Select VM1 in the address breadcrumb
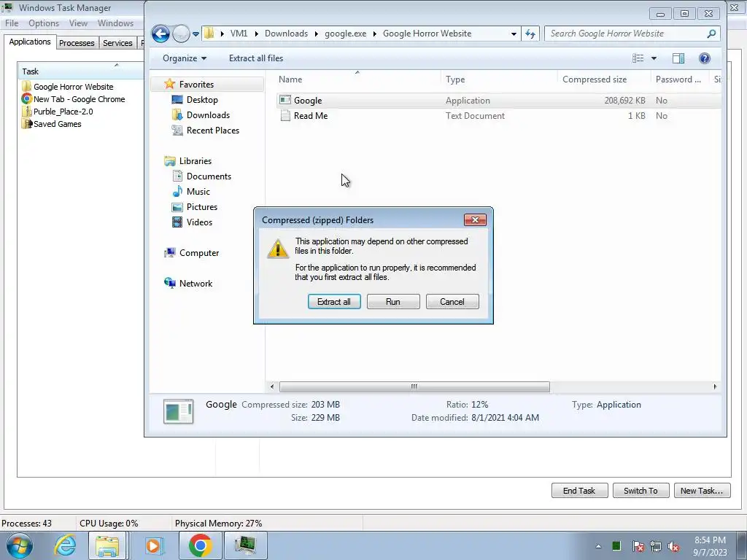Screen dimensions: 747x560 (239, 34)
